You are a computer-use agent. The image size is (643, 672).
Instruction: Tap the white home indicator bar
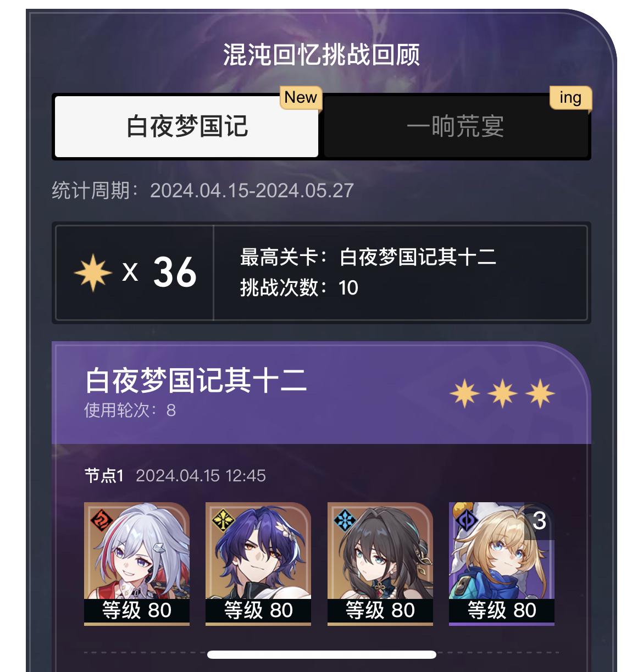click(x=321, y=654)
